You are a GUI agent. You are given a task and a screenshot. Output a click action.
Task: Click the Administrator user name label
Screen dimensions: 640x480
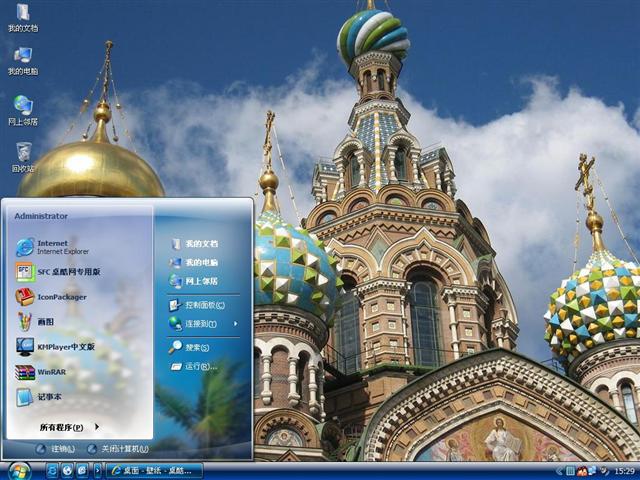pos(41,216)
